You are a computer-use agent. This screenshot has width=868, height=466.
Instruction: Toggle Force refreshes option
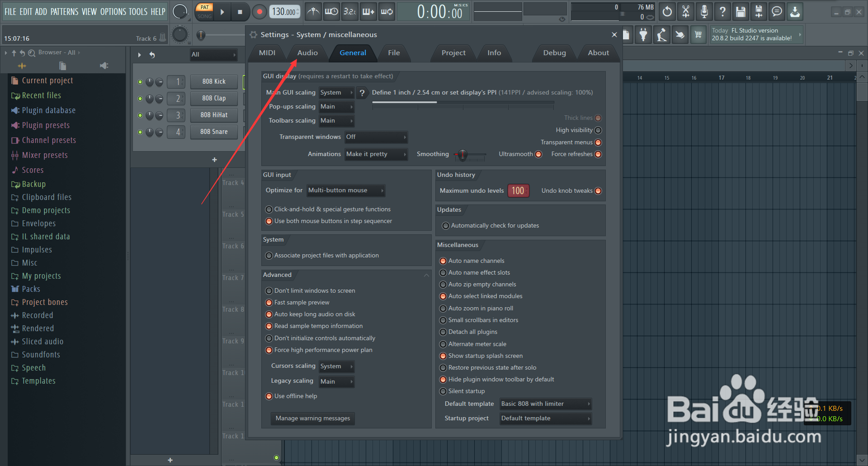click(598, 154)
